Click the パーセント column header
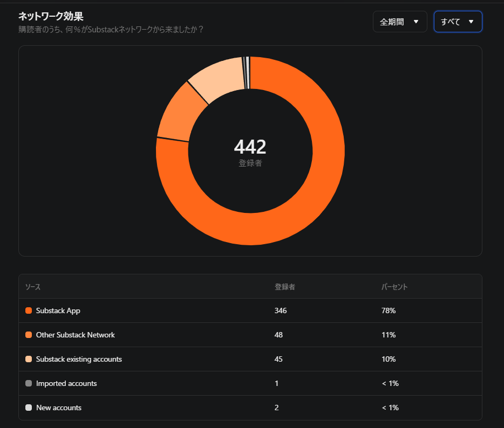 [394, 287]
